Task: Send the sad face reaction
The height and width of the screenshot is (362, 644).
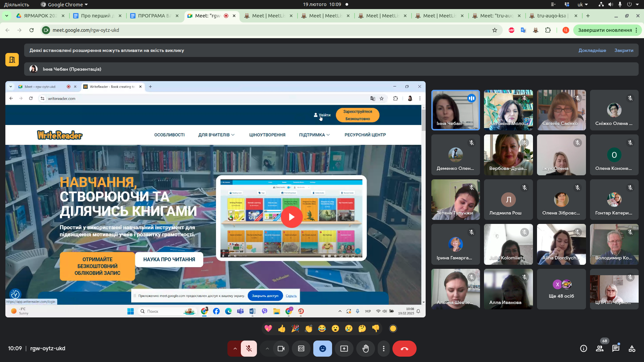Action: pyautogui.click(x=349, y=328)
